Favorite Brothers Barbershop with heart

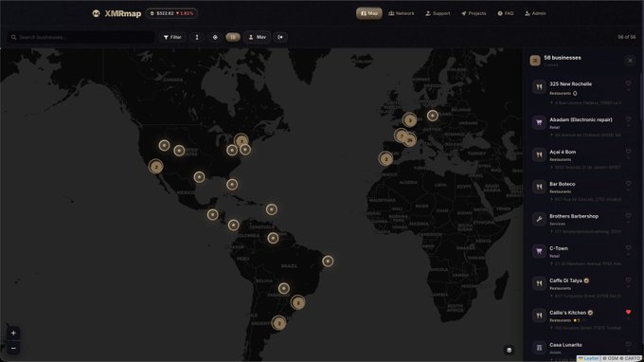[629, 215]
